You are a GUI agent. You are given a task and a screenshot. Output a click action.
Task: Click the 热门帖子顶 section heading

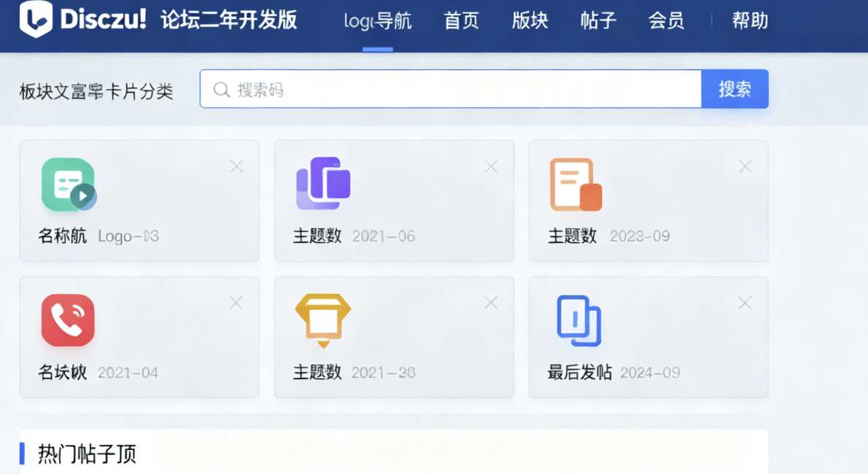coord(87,454)
